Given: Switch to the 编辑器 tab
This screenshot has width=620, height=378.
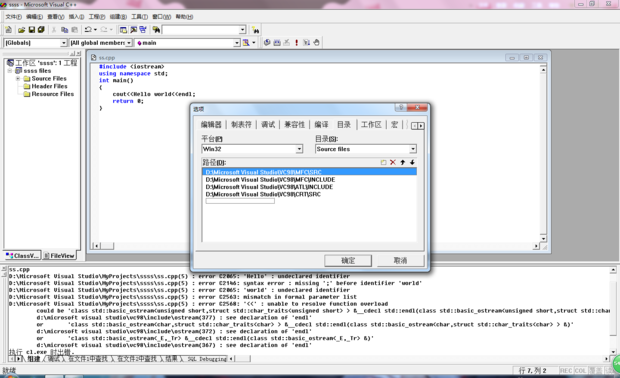Looking at the screenshot, I should (x=211, y=125).
